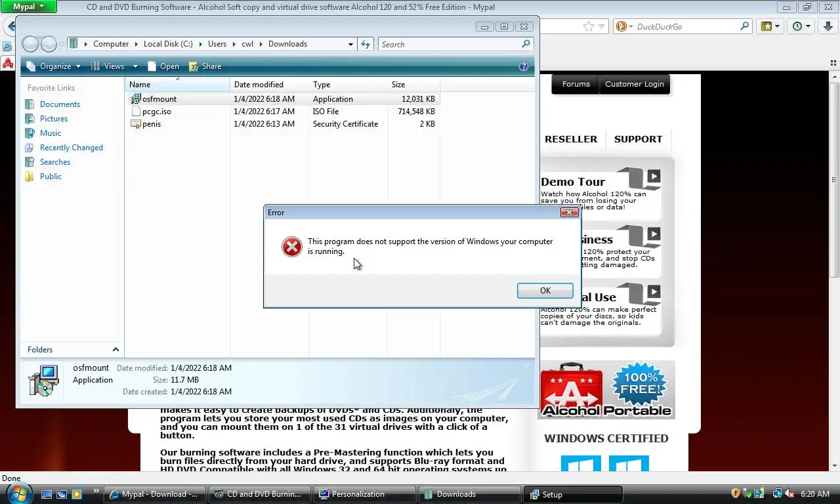Screen dimensions: 840x504
Task: Click Switch between windows quick launch icon
Action: point(62,494)
